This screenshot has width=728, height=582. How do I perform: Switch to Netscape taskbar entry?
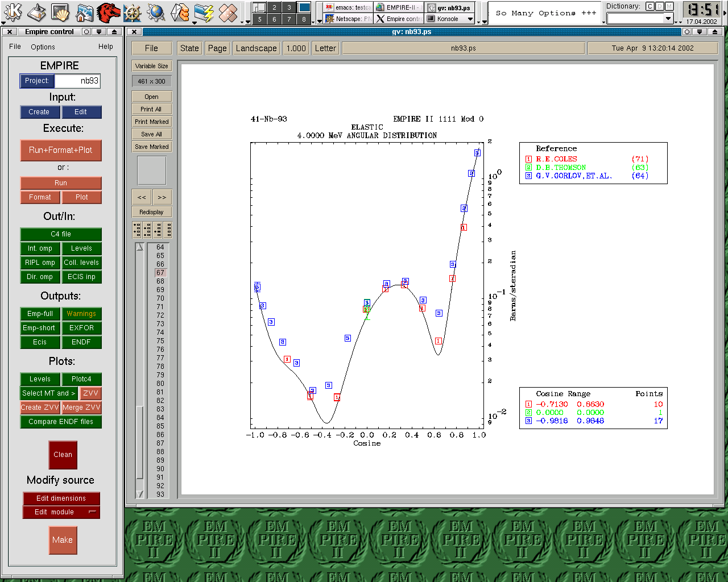point(348,19)
